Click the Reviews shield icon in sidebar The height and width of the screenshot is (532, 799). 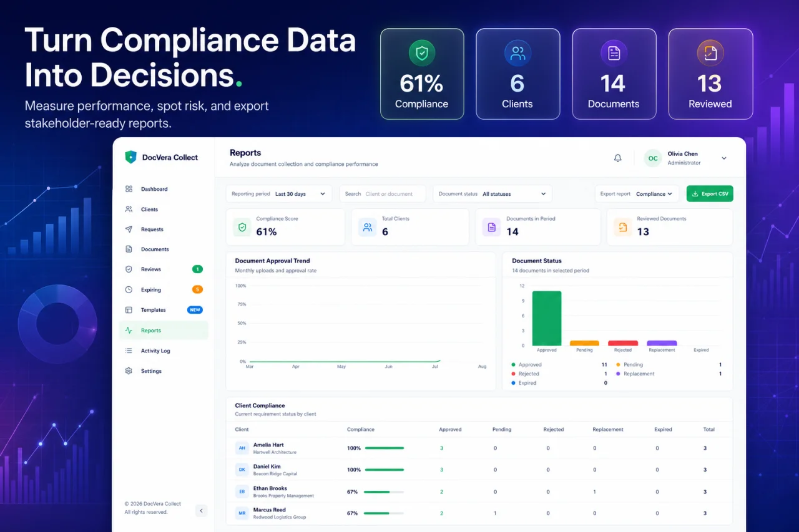tap(129, 269)
